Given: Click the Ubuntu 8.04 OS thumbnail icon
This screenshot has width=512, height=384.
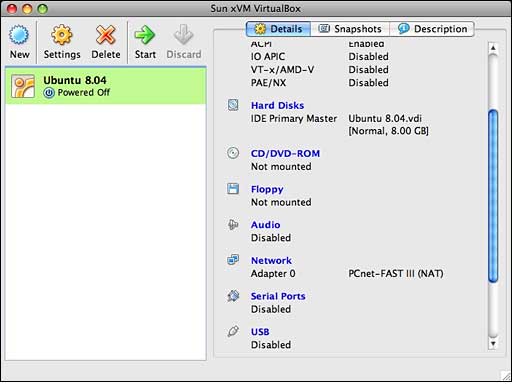Looking at the screenshot, I should tap(23, 86).
